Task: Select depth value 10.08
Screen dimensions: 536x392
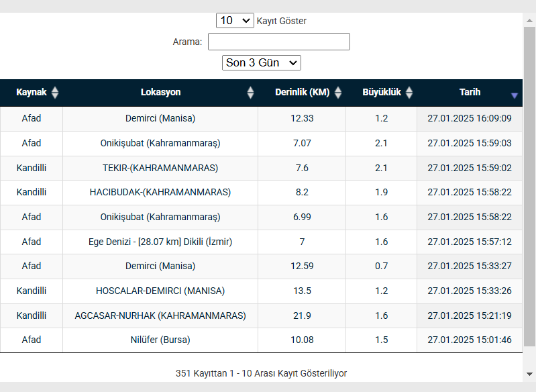Action: [x=302, y=340]
